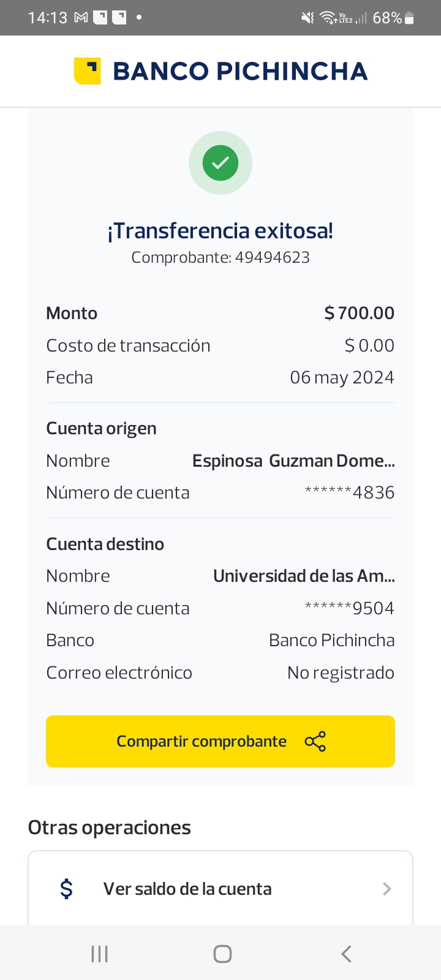This screenshot has height=980, width=441.
Task: Tap the Monto amount $700.00
Action: (x=359, y=313)
